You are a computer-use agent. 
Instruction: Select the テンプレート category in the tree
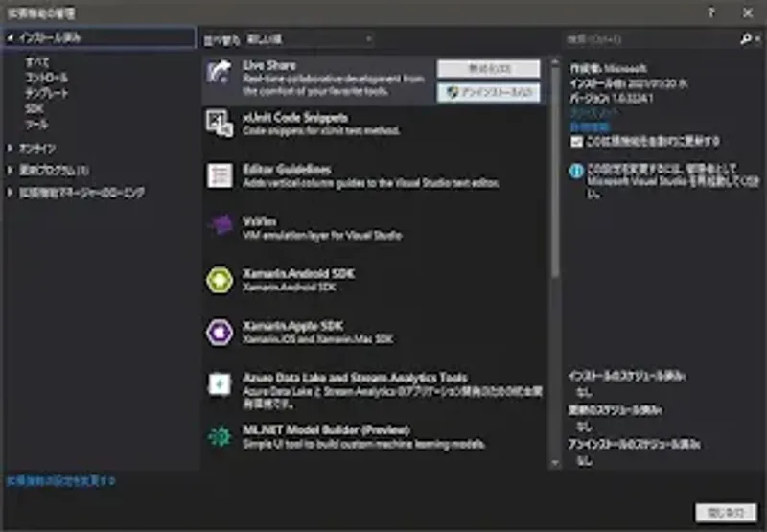click(47, 93)
